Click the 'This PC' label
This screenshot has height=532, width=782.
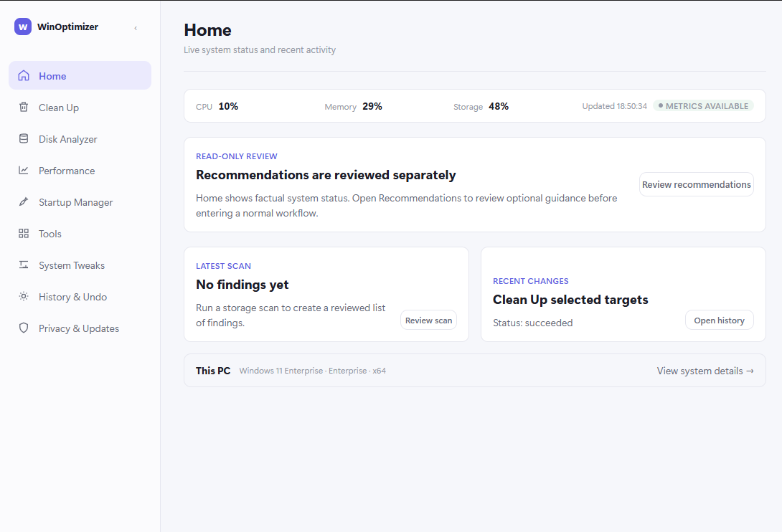[x=213, y=371]
